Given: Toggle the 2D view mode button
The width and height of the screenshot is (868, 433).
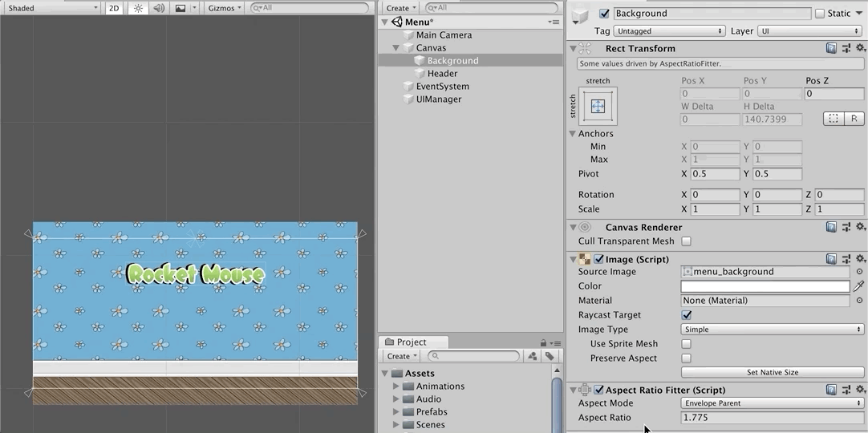Looking at the screenshot, I should point(114,8).
